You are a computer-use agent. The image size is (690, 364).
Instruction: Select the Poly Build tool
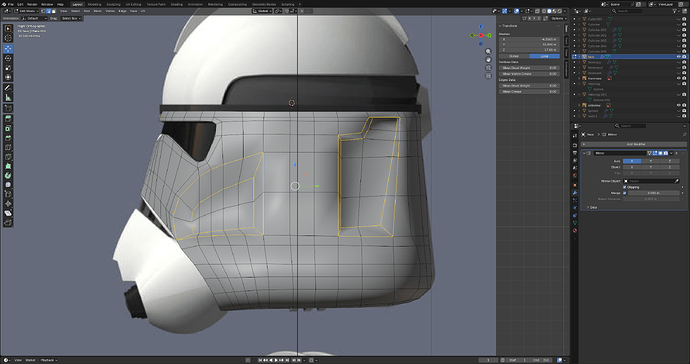point(8,166)
